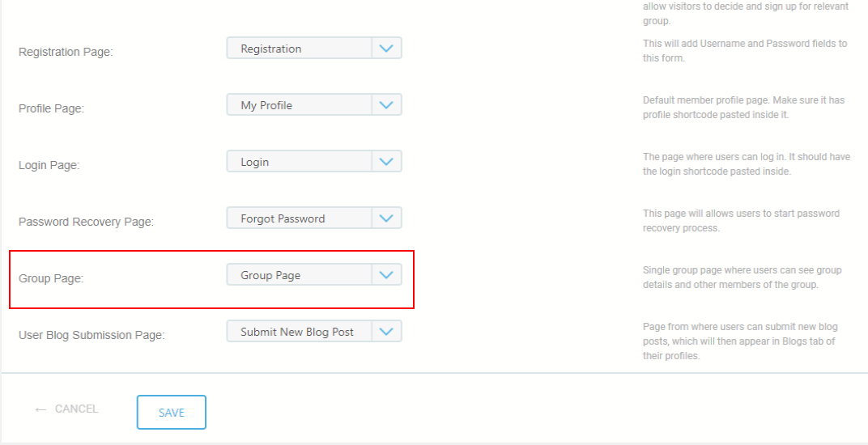868x445 pixels.
Task: Click the chevron arrow on Login dropdown
Action: (386, 162)
